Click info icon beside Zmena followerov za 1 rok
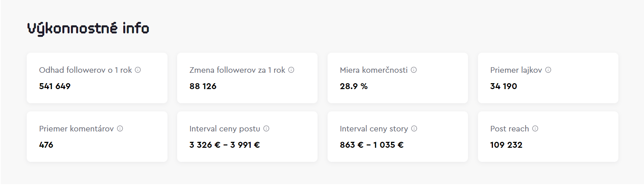 coord(291,70)
